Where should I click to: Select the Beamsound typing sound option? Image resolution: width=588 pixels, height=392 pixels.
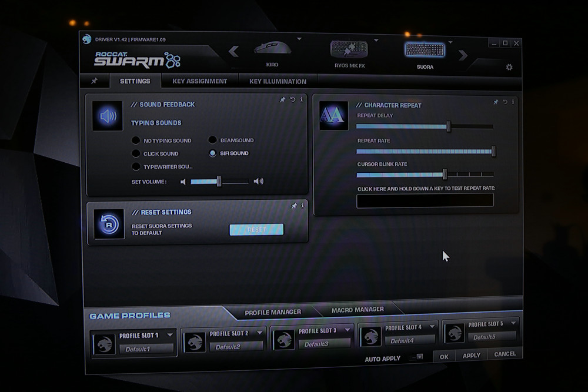coord(212,140)
